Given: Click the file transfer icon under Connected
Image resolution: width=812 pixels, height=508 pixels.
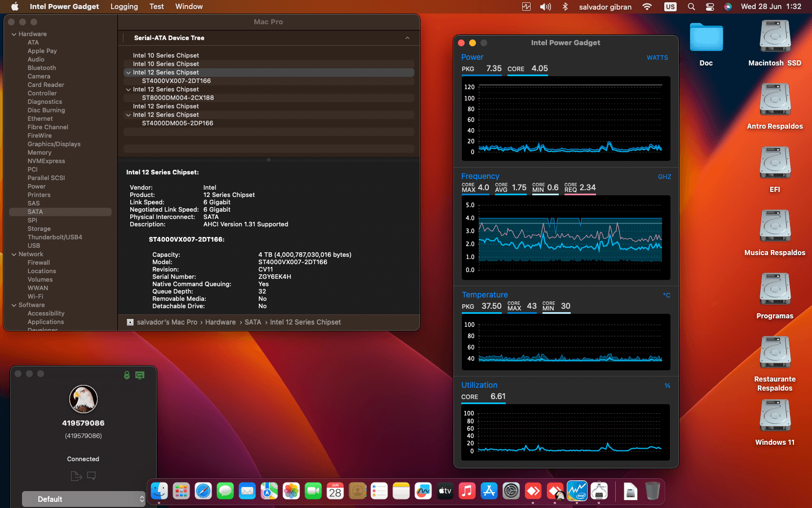Looking at the screenshot, I should (76, 476).
